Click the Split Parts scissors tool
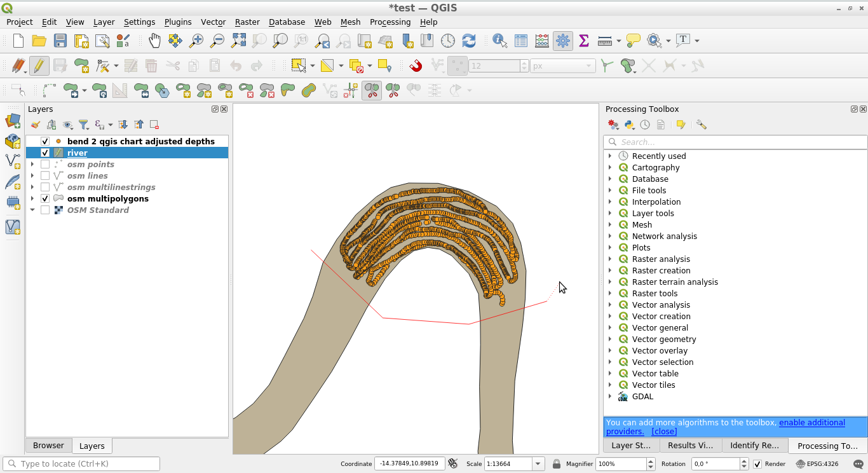This screenshot has width=868, height=473. click(393, 91)
